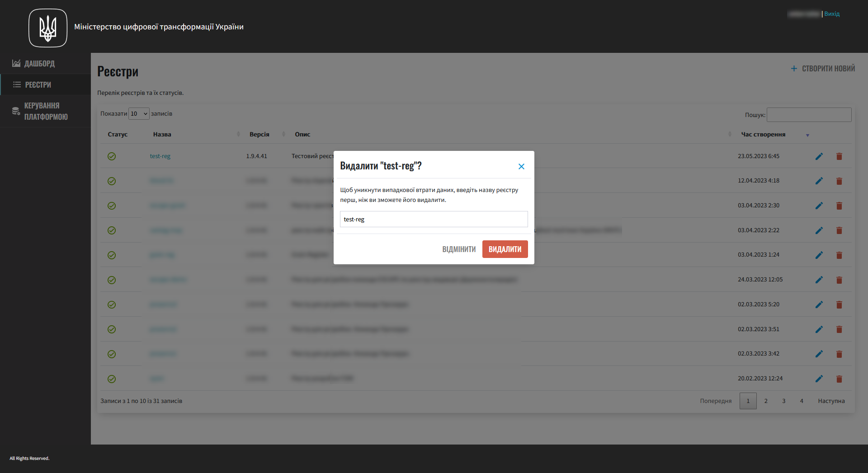Click the Реєстри page heading
The width and height of the screenshot is (868, 473).
(x=118, y=71)
